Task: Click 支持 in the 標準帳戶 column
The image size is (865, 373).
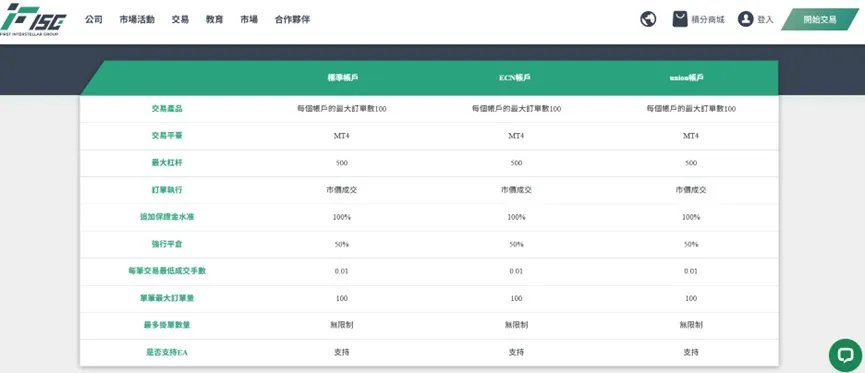Action: tap(341, 352)
